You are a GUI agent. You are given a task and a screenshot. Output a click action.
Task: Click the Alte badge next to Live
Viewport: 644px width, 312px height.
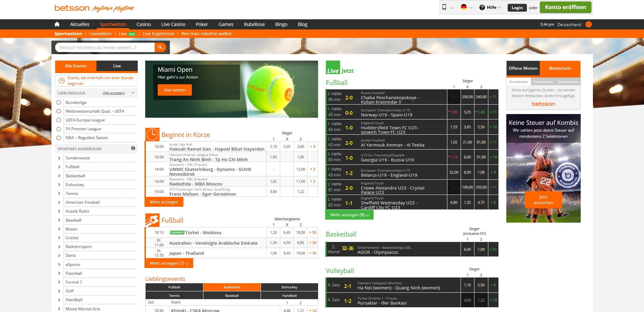132,34
